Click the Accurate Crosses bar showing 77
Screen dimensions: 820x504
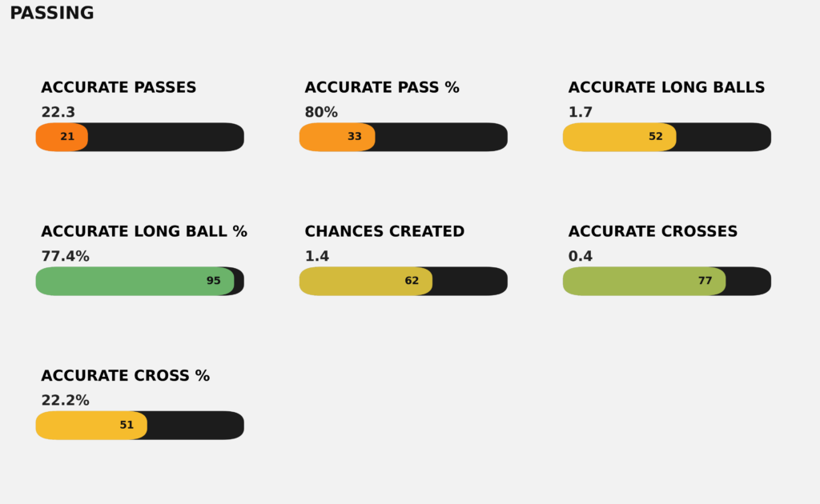tap(644, 281)
